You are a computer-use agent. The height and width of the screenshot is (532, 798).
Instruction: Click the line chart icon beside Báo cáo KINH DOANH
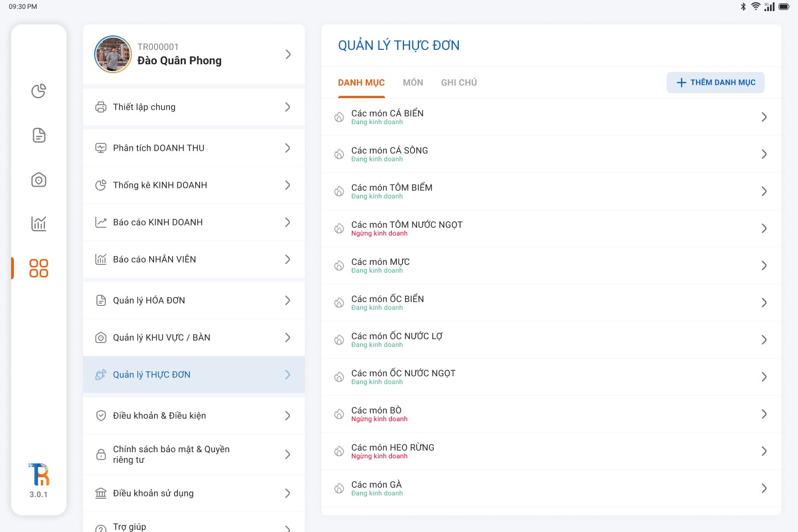click(101, 222)
